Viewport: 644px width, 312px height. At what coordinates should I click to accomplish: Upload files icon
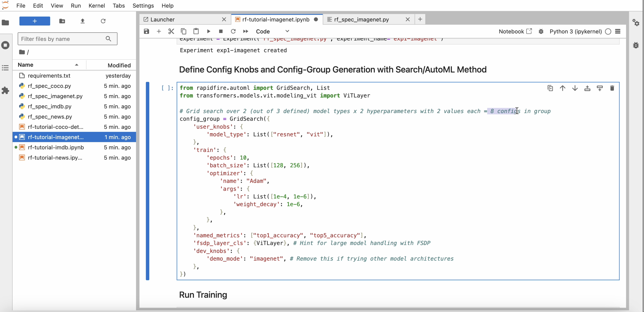coord(83,21)
